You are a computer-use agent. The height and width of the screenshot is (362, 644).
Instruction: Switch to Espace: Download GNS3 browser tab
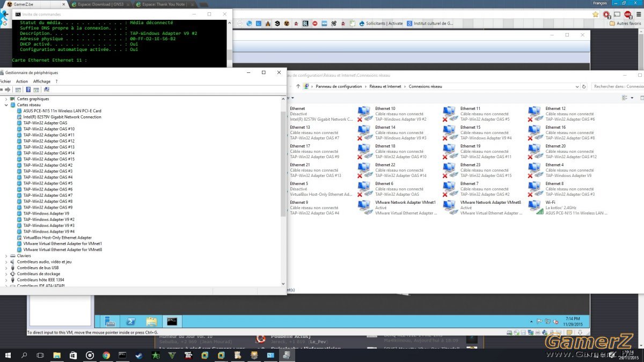(100, 4)
